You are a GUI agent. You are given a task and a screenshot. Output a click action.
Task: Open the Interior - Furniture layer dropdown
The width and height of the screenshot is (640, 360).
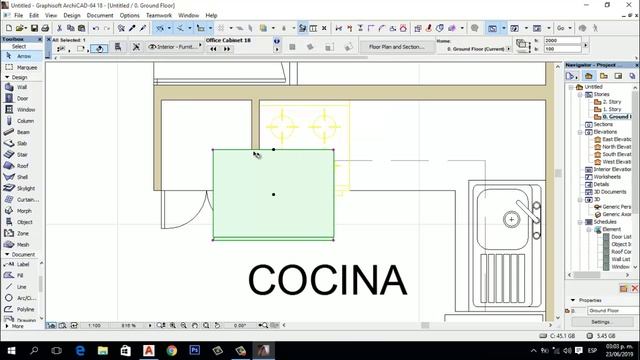point(174,47)
